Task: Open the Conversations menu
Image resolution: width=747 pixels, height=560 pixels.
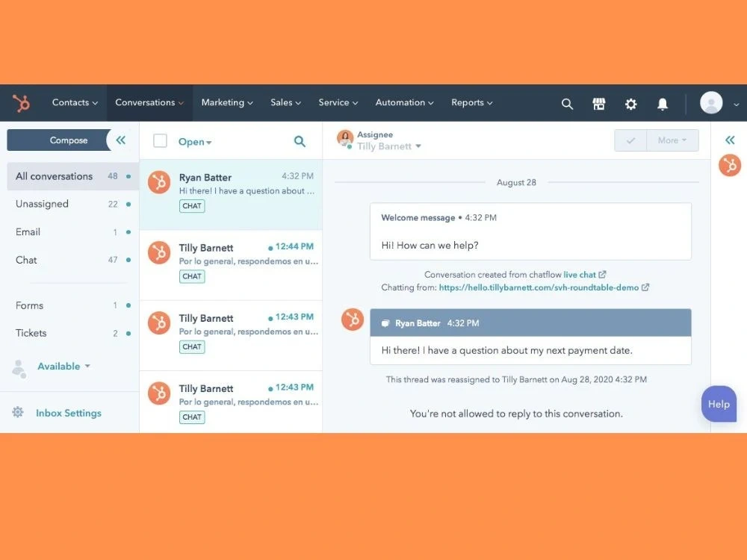Action: (149, 102)
